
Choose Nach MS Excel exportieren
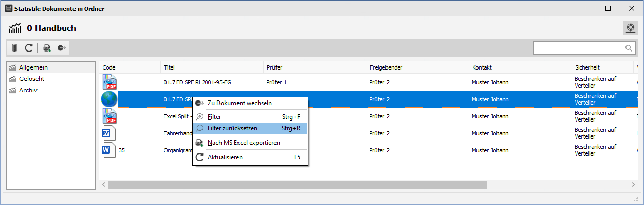(250, 142)
